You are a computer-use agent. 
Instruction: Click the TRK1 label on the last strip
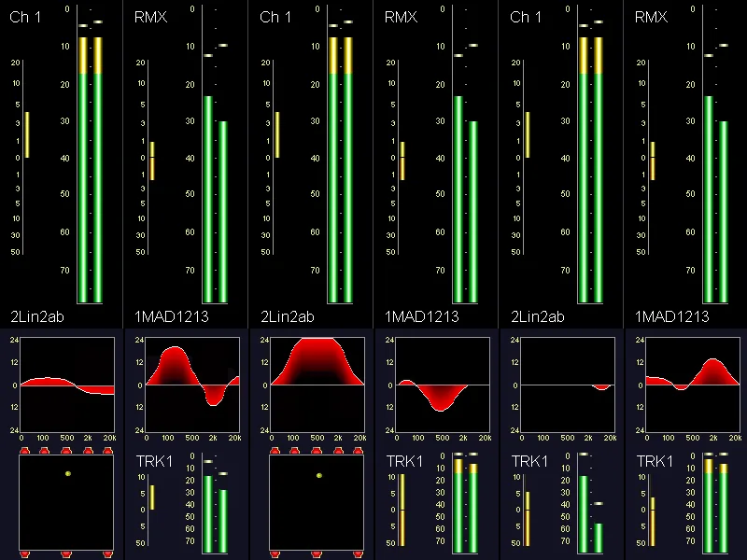coord(655,461)
